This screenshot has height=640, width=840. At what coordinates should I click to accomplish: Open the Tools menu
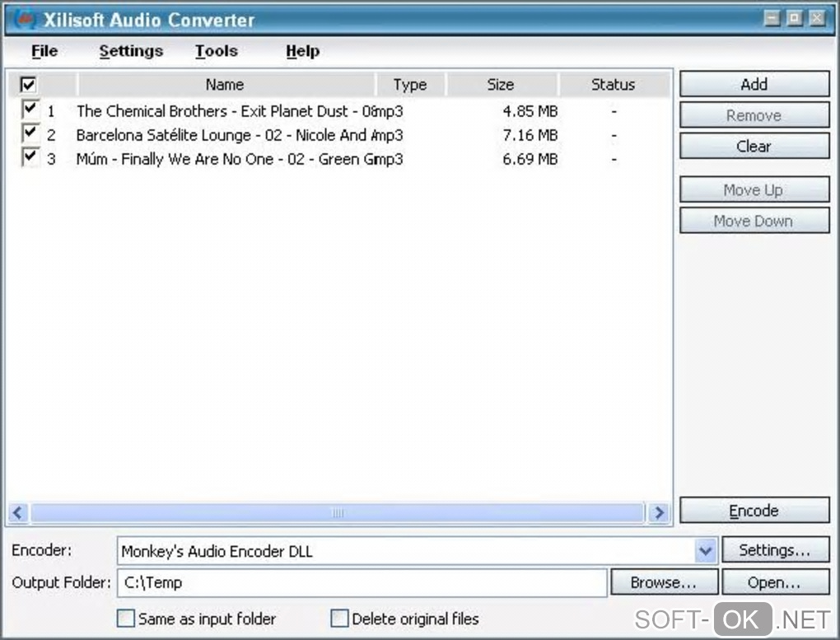(x=217, y=51)
